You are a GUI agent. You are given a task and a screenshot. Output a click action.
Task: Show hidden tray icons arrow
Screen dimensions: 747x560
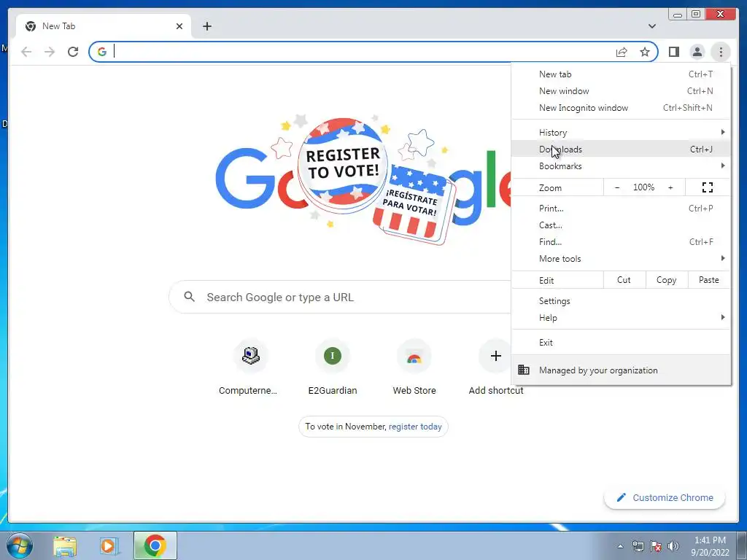(x=620, y=546)
